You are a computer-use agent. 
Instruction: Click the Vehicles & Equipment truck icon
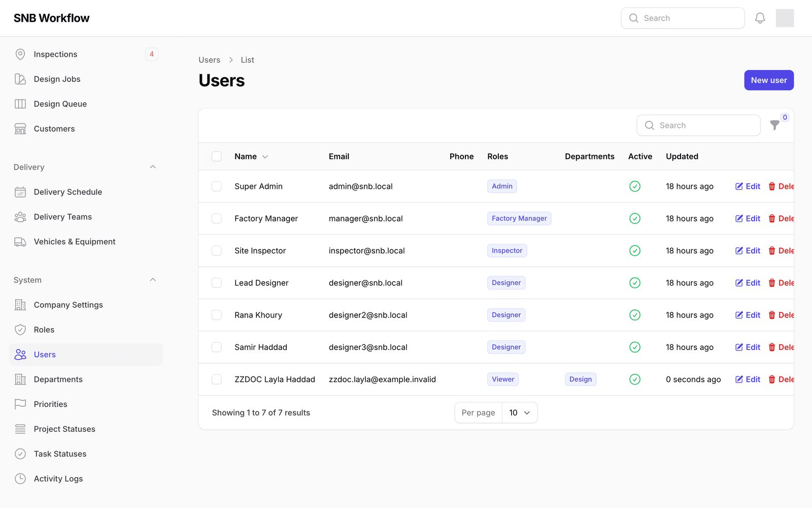(20, 242)
